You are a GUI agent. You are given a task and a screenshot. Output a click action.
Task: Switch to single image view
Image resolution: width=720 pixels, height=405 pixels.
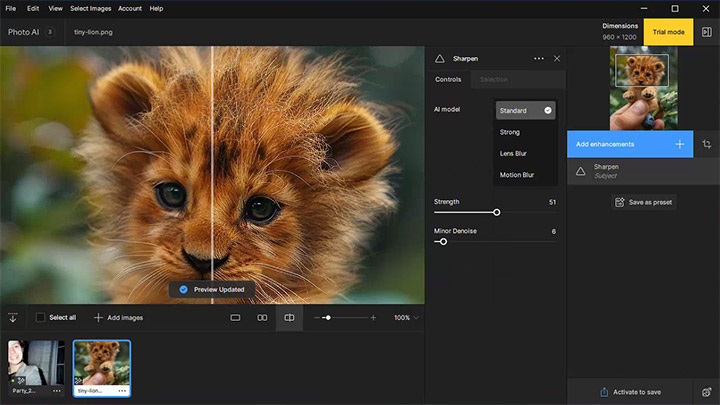pyautogui.click(x=235, y=317)
